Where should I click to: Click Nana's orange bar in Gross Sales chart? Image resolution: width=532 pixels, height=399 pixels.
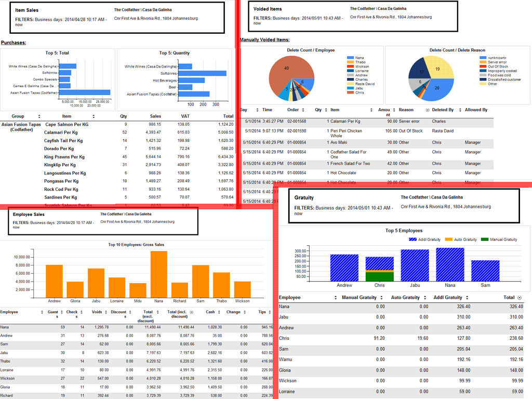click(x=158, y=274)
